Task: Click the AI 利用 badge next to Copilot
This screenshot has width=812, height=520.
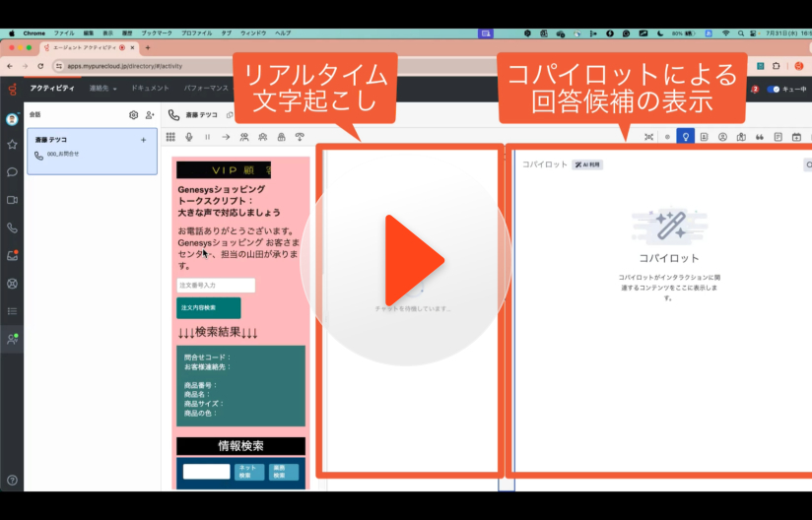Action: [x=587, y=164]
